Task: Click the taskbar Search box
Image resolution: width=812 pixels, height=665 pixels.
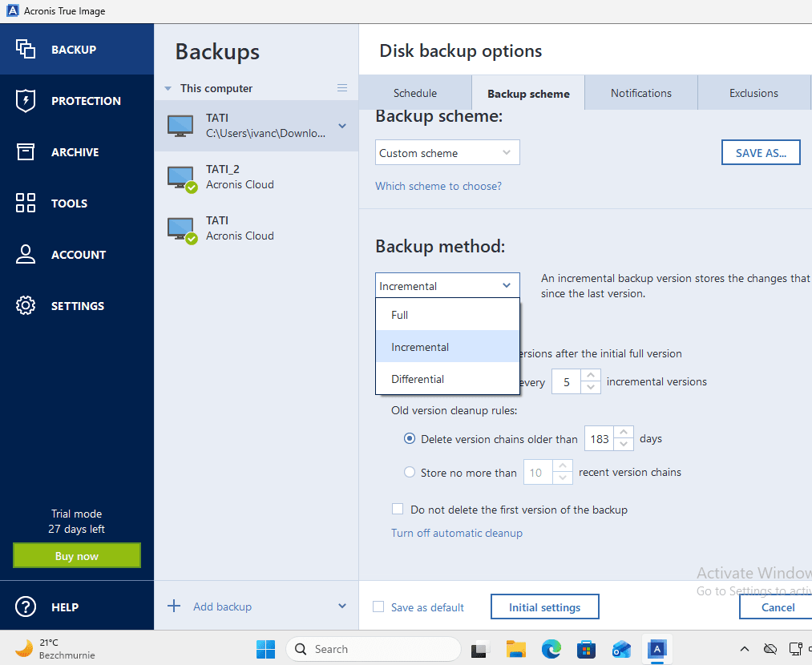Action: pos(373,649)
